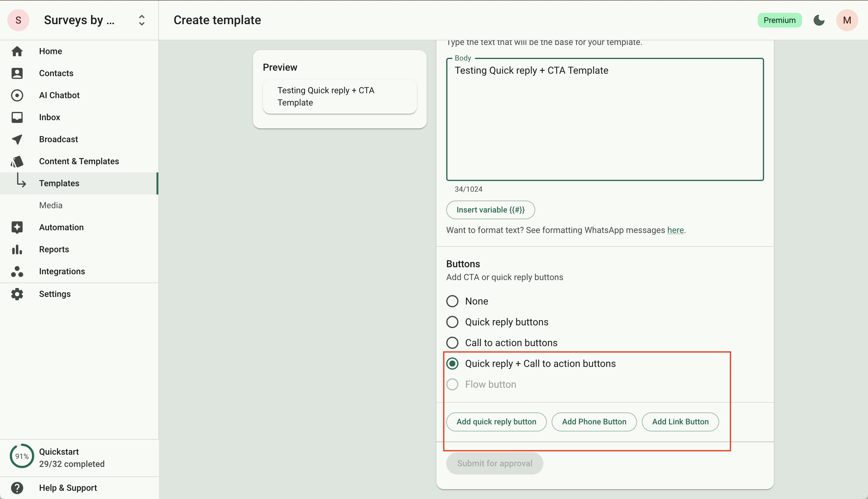
Task: Go to the Media submenu item
Action: click(x=51, y=205)
